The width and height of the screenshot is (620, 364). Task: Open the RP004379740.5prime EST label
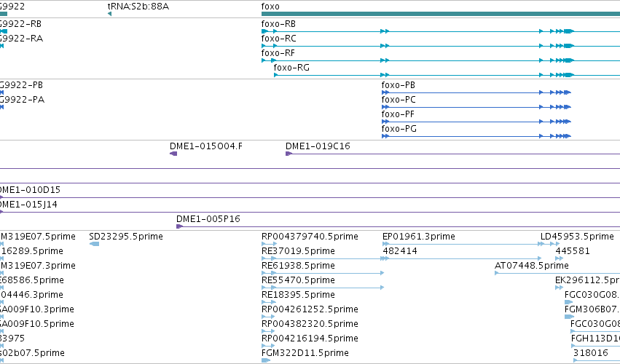[310, 237]
